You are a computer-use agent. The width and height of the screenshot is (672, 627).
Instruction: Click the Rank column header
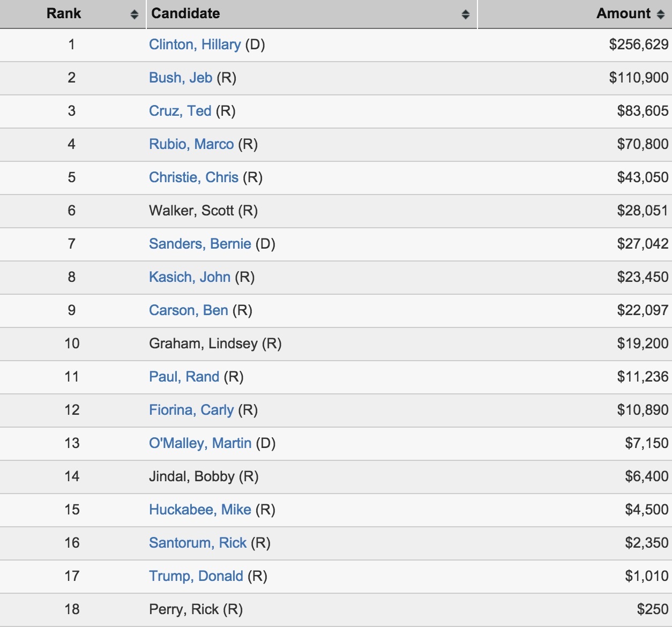(72, 14)
